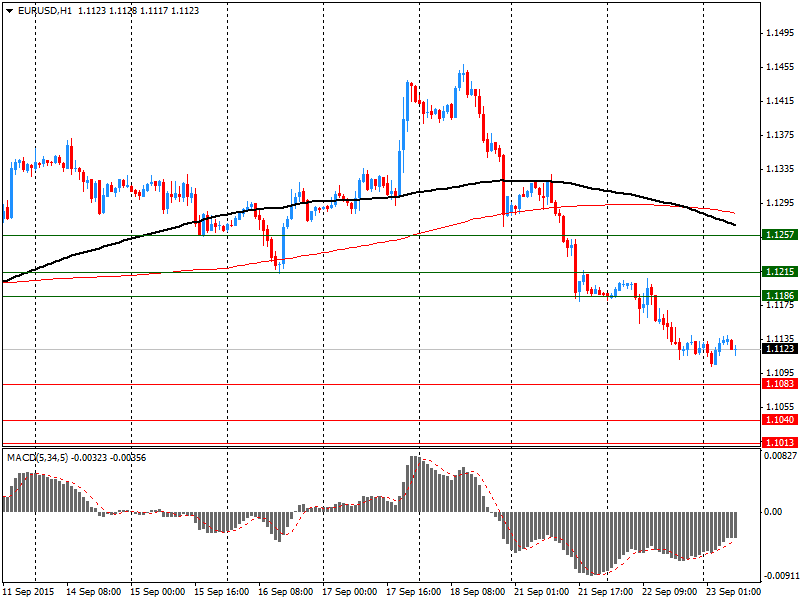This screenshot has width=800, height=600.
Task: Click the 14 Sep 08:00 time axis label
Action: pos(94,592)
